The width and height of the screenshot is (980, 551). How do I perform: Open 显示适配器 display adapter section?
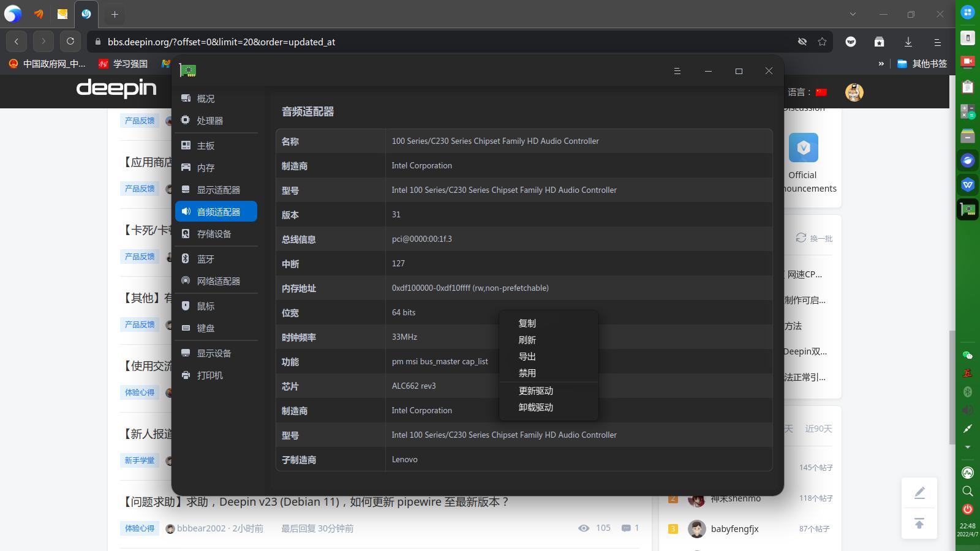tap(216, 190)
